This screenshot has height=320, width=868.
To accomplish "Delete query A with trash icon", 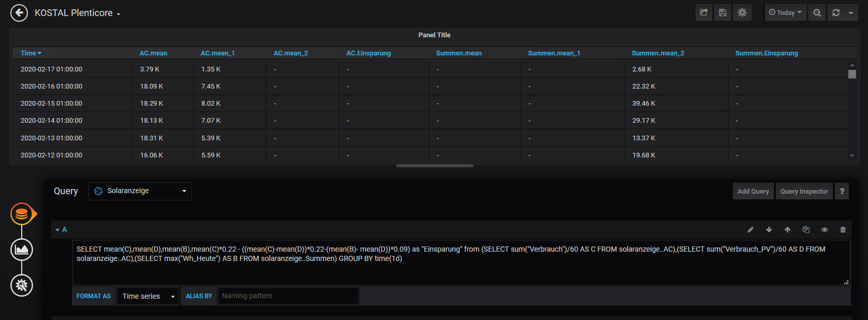I will coord(843,229).
